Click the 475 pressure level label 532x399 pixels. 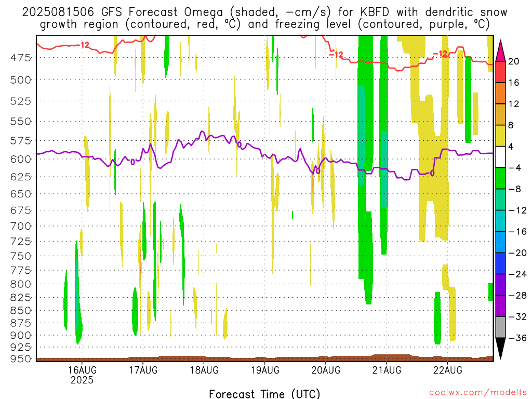[21, 58]
